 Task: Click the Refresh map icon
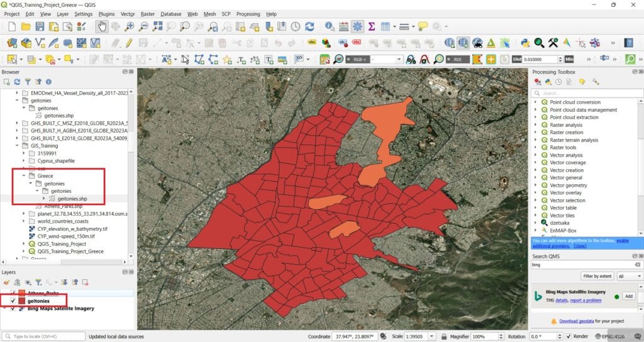tap(309, 26)
